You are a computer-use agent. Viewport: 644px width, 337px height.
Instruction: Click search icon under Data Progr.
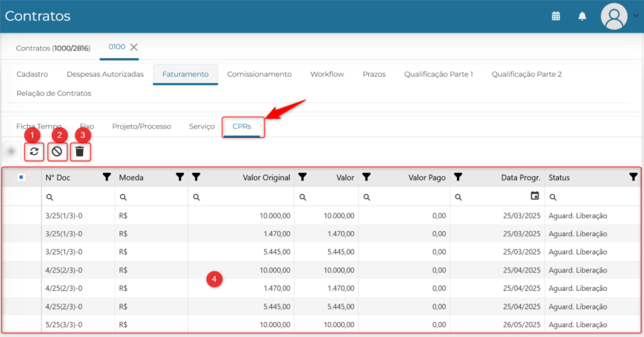(458, 197)
